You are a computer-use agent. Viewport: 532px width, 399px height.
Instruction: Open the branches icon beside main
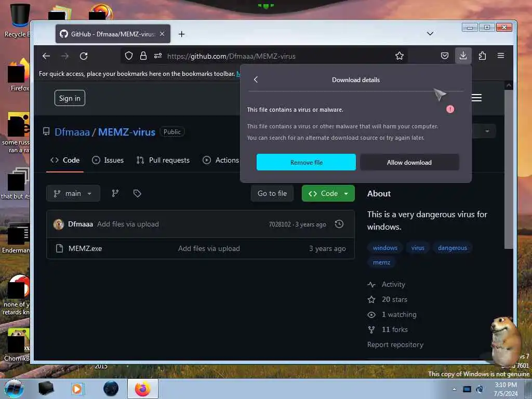pyautogui.click(x=115, y=193)
